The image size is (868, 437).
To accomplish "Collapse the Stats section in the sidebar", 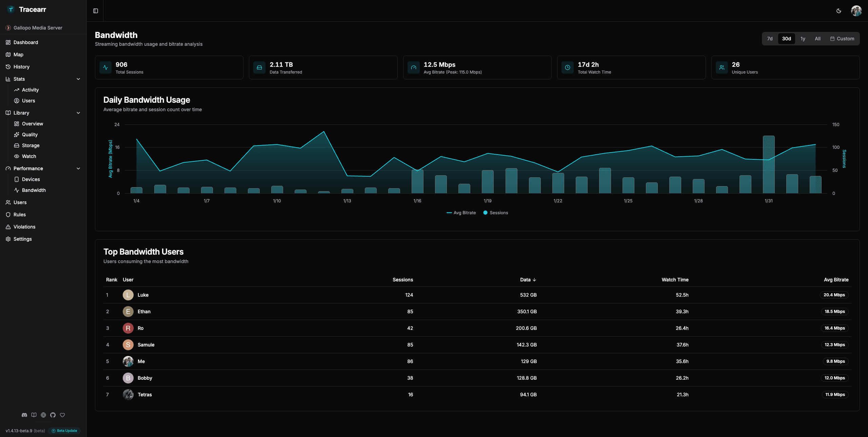I will coord(78,79).
